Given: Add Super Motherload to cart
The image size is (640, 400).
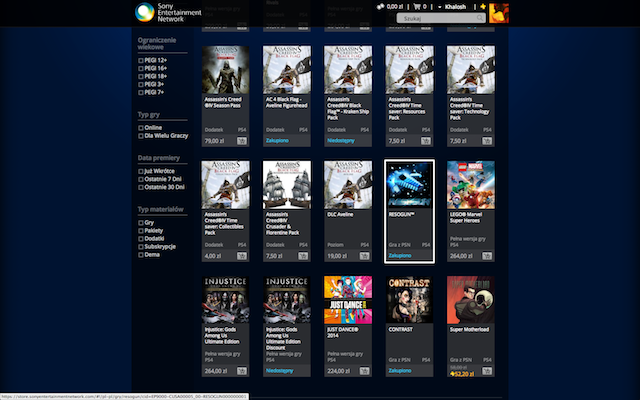Looking at the screenshot, I should pos(487,375).
